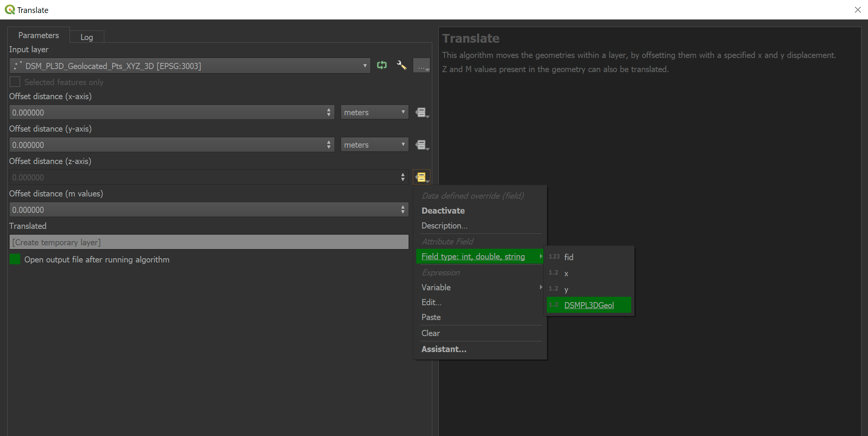Adjust the x-axis offset distance stepper
Viewport: 868px width, 436px height.
click(329, 112)
